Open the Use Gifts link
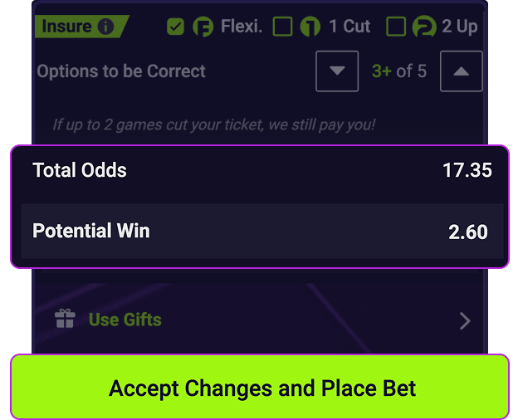 pyautogui.click(x=125, y=320)
